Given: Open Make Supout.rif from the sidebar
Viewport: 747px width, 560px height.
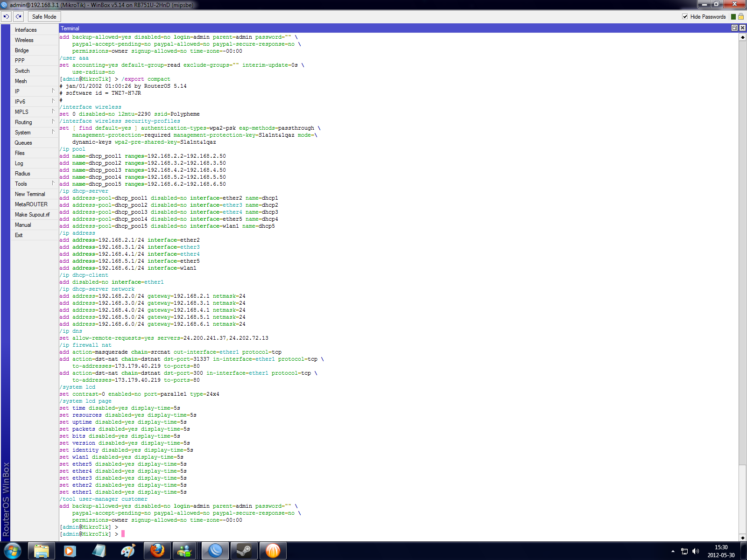Looking at the screenshot, I should tap(33, 214).
